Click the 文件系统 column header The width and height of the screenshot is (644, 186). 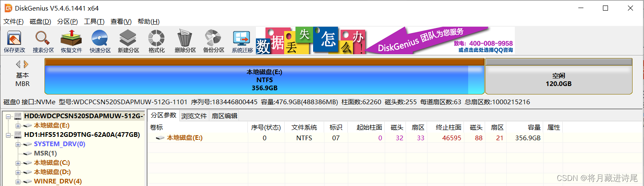(x=304, y=127)
